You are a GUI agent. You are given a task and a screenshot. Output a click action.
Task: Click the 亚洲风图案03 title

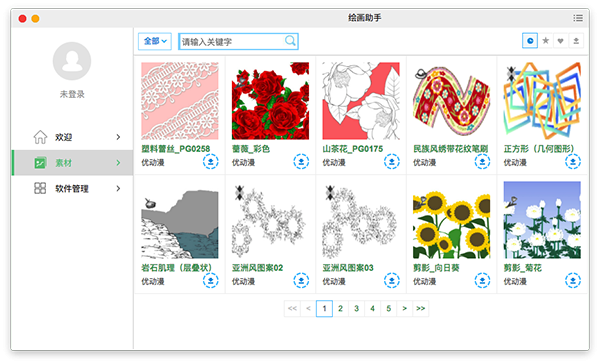pyautogui.click(x=348, y=268)
